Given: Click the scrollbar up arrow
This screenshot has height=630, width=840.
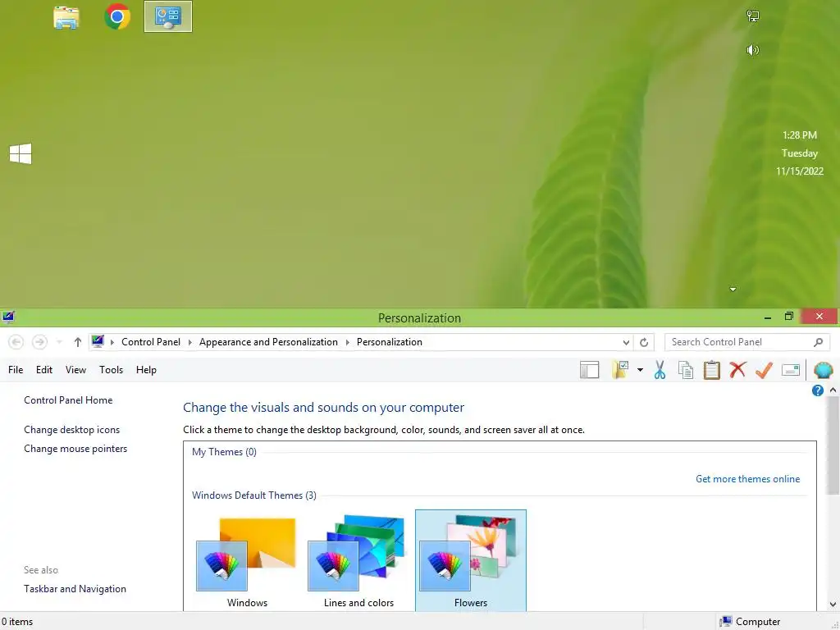Looking at the screenshot, I should pyautogui.click(x=833, y=390).
